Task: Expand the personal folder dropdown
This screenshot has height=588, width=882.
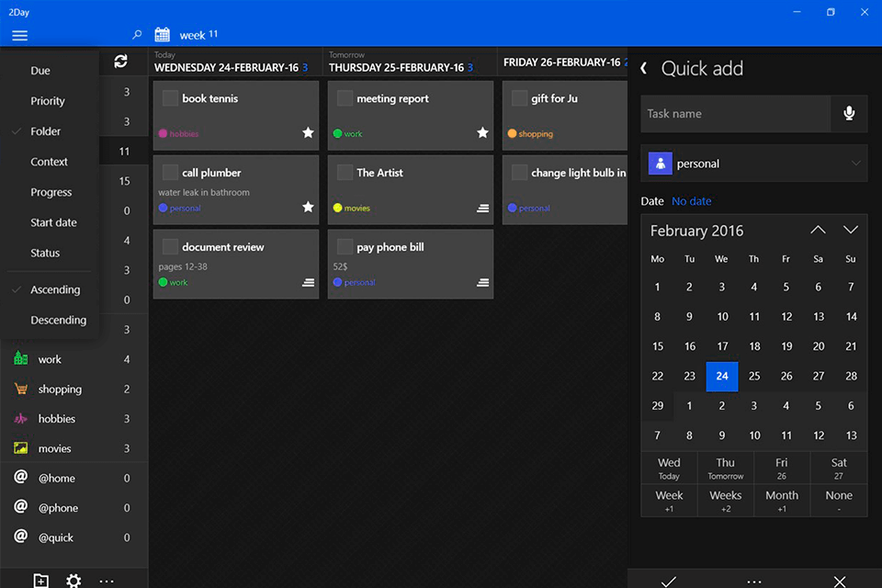Action: (x=753, y=164)
